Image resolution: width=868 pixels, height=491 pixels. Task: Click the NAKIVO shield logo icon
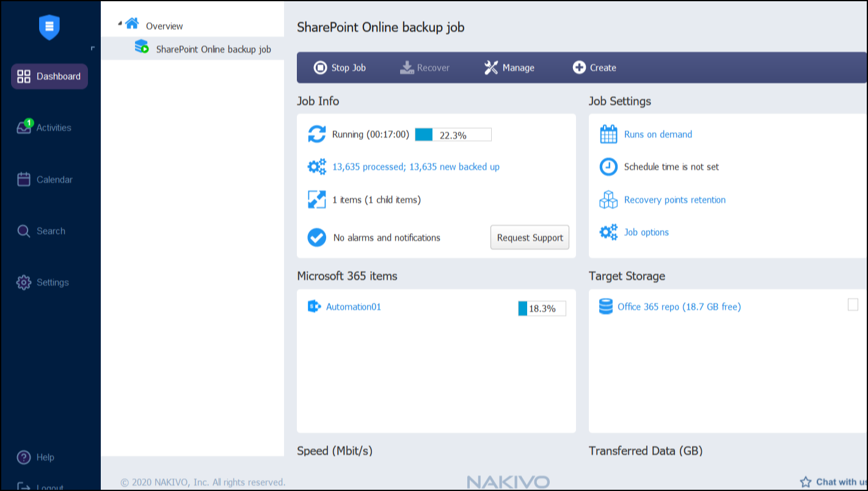click(49, 27)
